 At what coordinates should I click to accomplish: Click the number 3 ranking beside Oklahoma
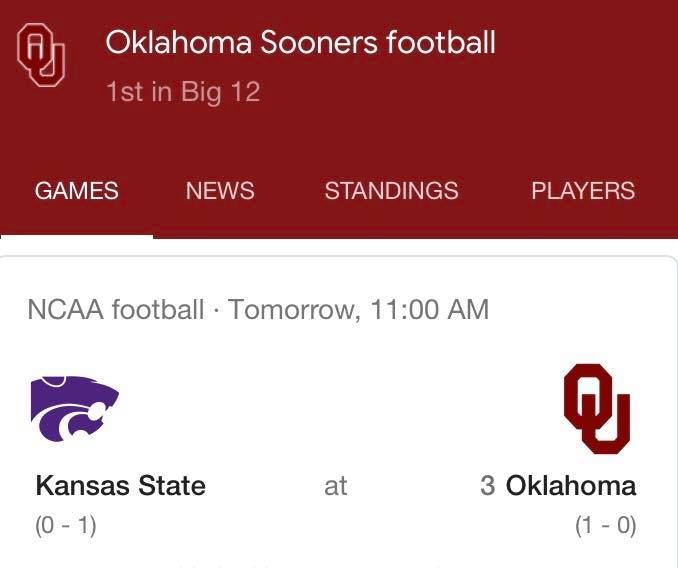pyautogui.click(x=487, y=485)
